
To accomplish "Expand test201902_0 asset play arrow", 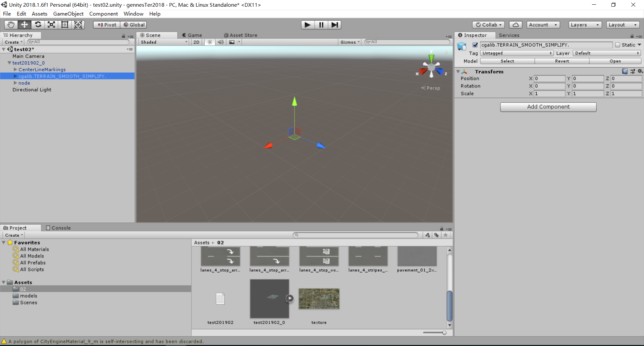I will tap(289, 298).
